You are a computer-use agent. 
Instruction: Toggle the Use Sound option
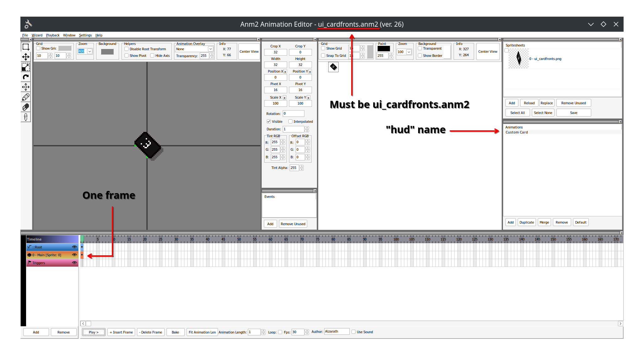[354, 332]
